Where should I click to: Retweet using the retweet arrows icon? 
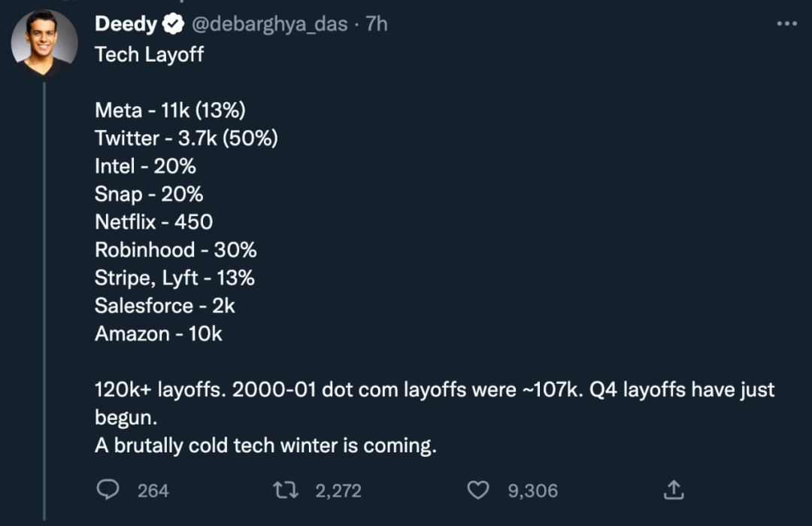[286, 491]
